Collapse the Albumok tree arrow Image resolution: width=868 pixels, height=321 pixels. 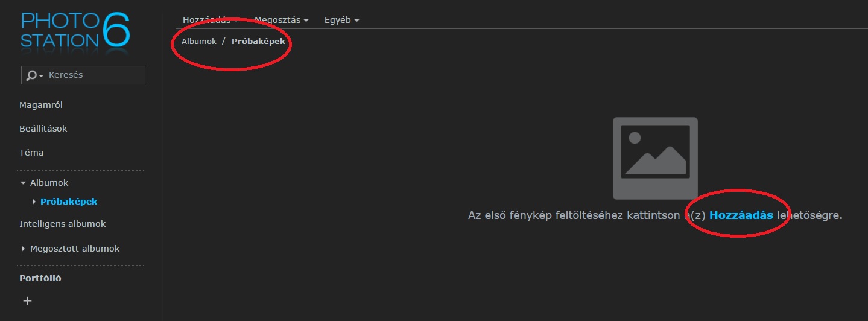23,183
